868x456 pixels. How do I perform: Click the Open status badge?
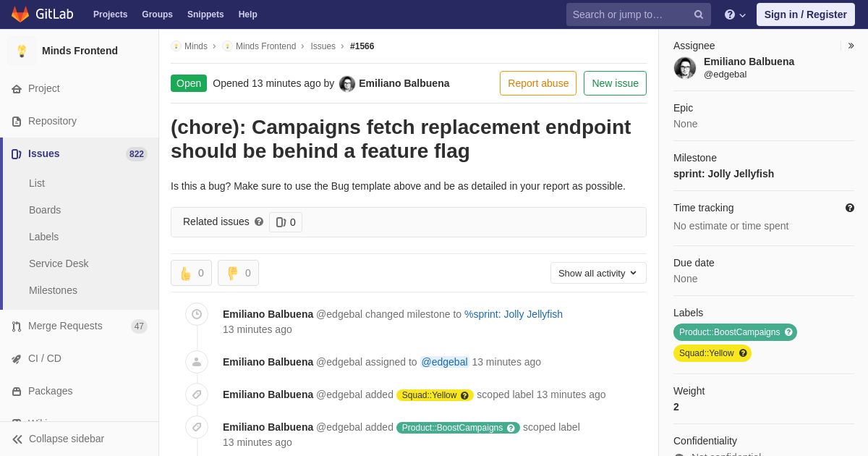189,83
